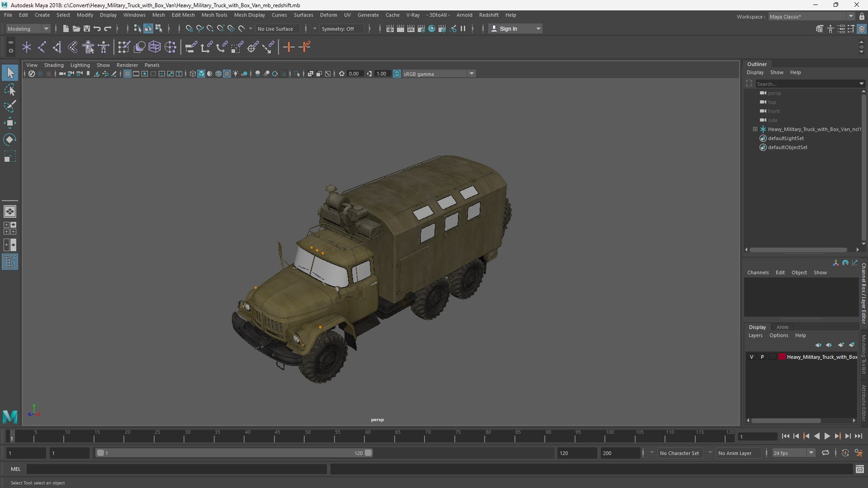Choose the Move tool in toolbox
Screen dimensions: 868x488
(10, 123)
